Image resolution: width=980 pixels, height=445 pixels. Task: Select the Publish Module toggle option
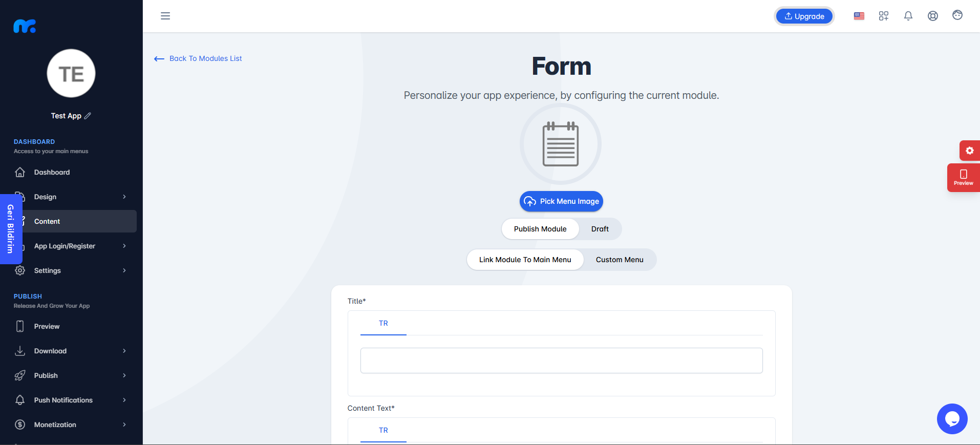click(540, 229)
